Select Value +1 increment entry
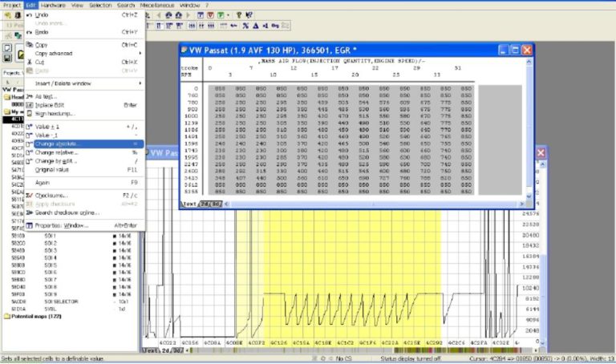616x364 pixels. click(x=84, y=127)
